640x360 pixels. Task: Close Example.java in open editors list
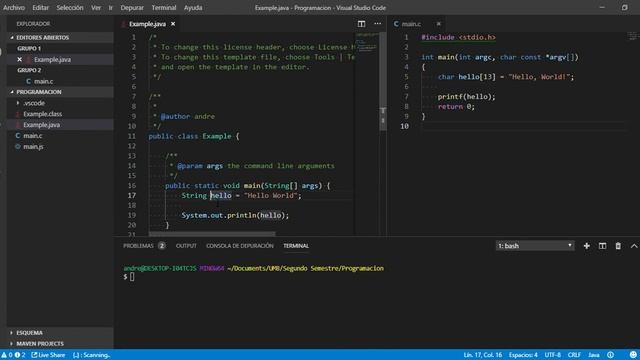(19, 59)
